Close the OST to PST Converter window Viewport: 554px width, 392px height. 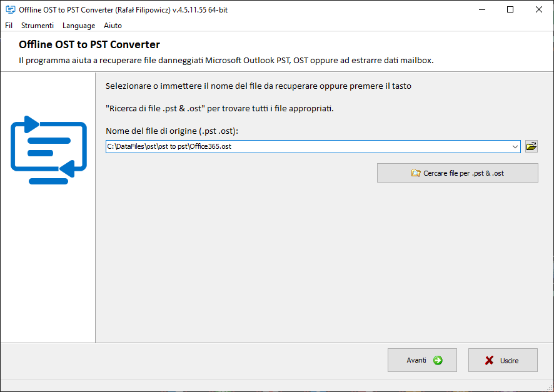point(539,9)
